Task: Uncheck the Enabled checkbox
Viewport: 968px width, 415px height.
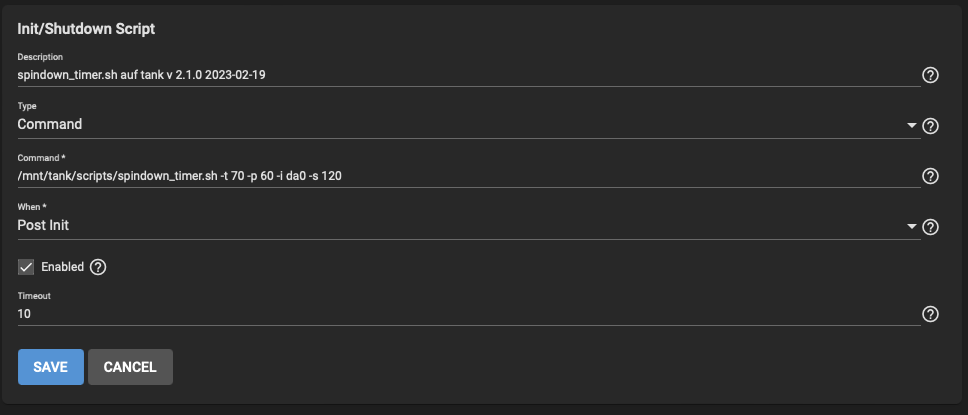Action: pos(26,267)
